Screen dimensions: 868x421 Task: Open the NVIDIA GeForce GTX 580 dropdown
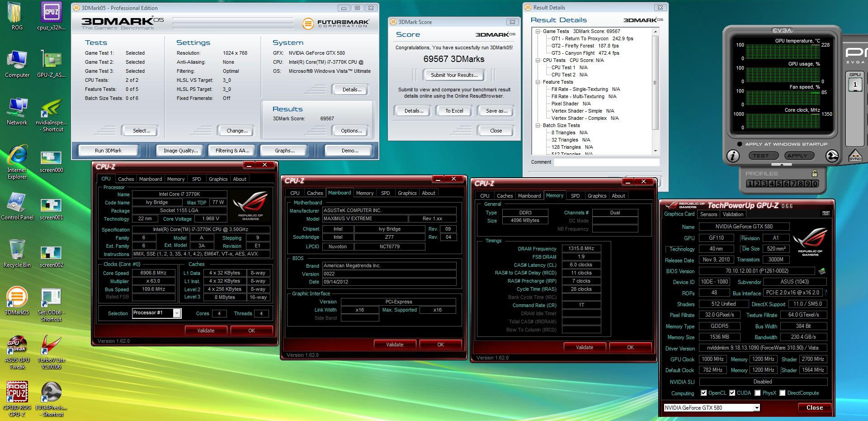(756, 407)
